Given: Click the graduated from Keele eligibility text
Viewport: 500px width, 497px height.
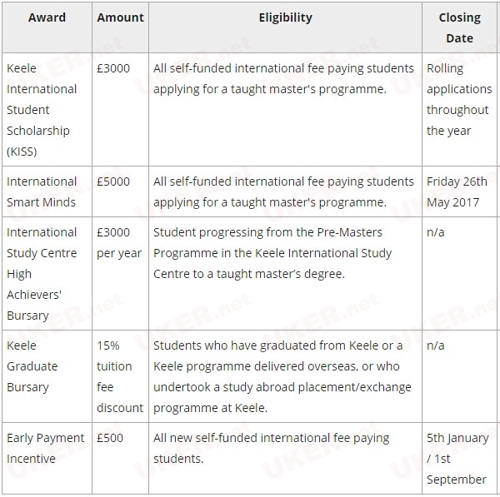Looking at the screenshot, I should 282,376.
